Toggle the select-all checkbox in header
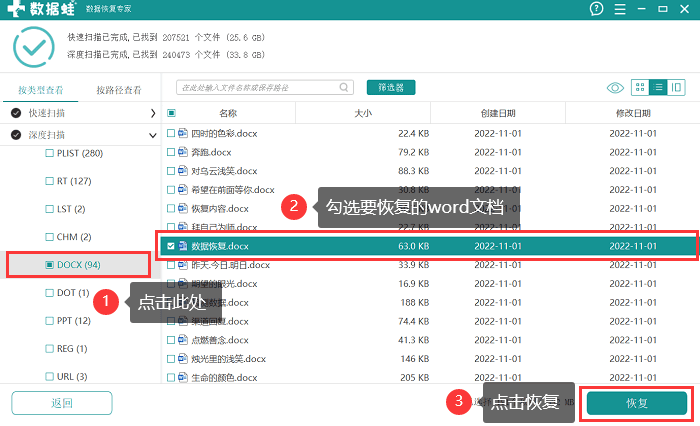This screenshot has width=700, height=426. [x=171, y=113]
